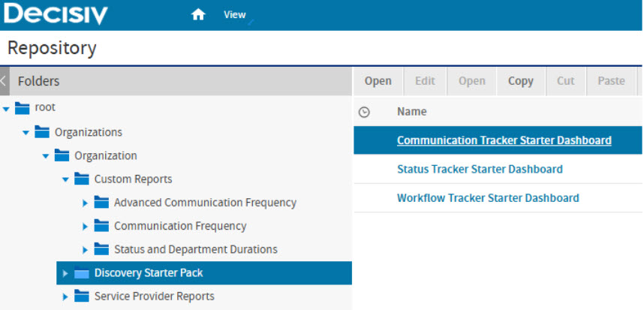This screenshot has width=644, height=310.
Task: Select the Discovery Starter Pack label
Action: (149, 273)
